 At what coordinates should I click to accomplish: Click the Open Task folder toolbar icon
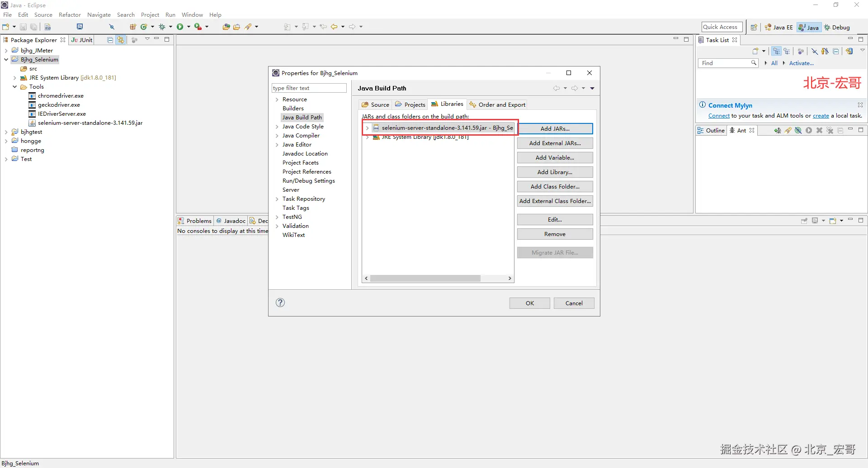(236, 27)
